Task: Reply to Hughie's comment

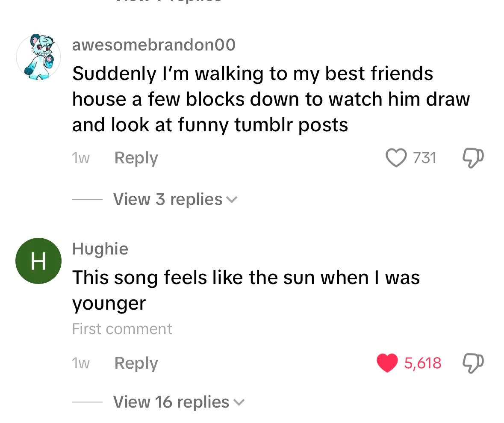Action: coord(136,364)
